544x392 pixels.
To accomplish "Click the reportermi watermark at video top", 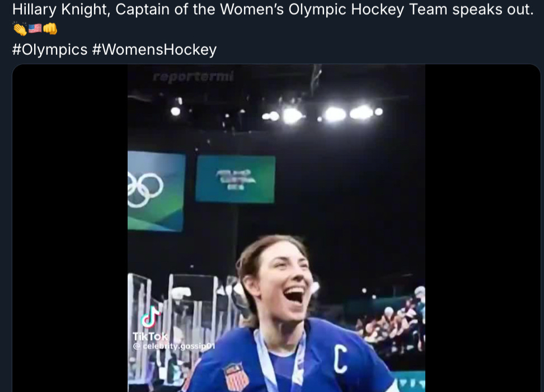I will (193, 76).
